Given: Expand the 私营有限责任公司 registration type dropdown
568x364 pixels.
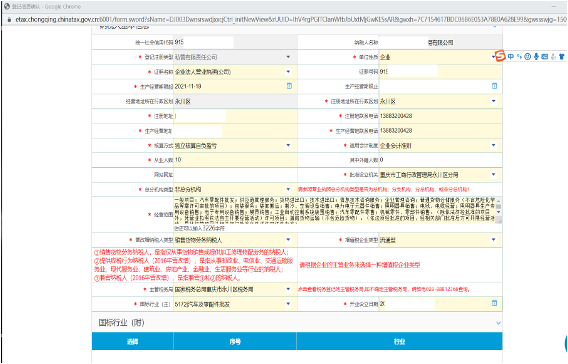Looking at the screenshot, I should (x=288, y=57).
